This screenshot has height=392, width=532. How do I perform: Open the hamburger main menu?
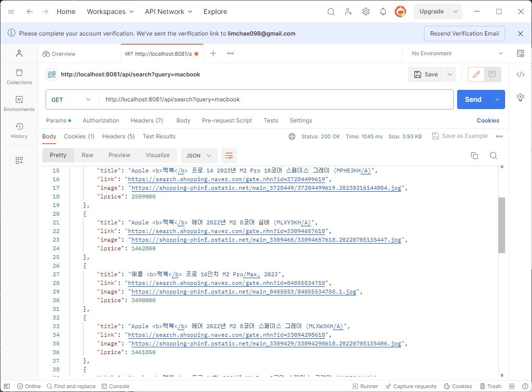coord(11,12)
